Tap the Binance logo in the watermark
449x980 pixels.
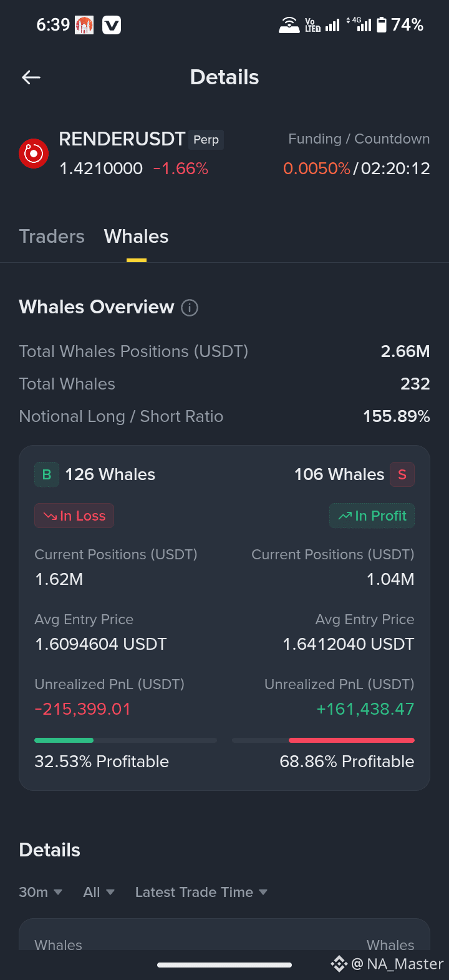[339, 964]
